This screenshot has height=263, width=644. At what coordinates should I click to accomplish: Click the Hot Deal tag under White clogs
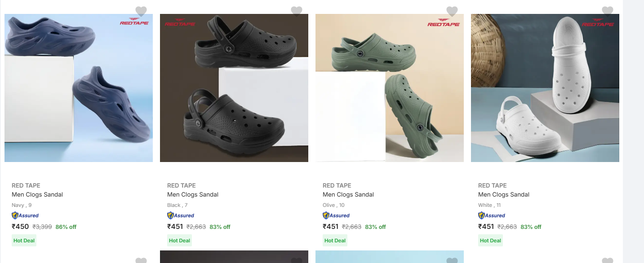point(490,241)
